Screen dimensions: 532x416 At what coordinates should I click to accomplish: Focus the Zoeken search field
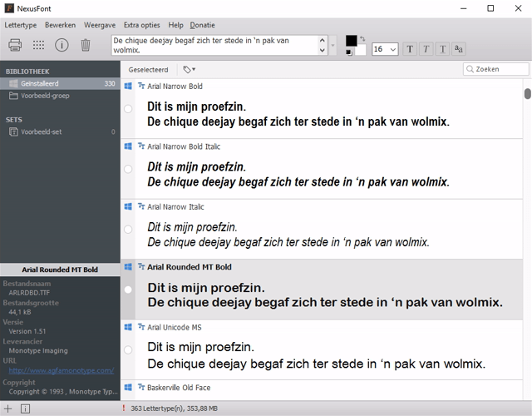(x=496, y=69)
